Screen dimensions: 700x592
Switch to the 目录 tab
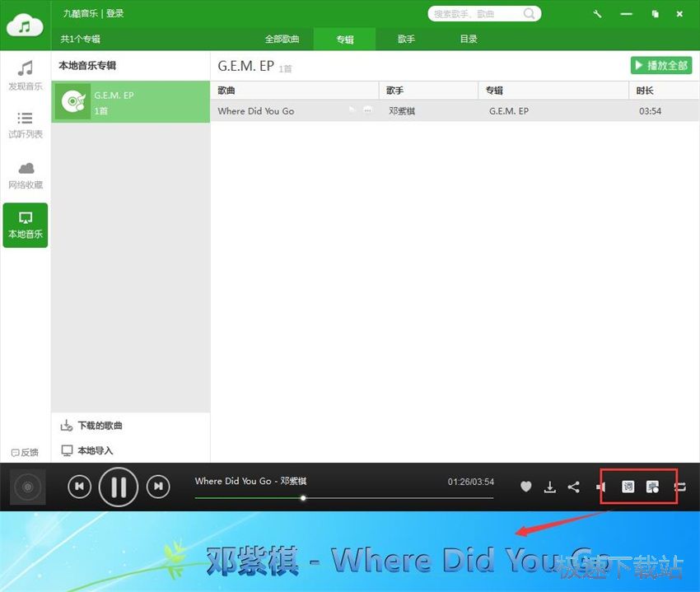click(x=469, y=39)
